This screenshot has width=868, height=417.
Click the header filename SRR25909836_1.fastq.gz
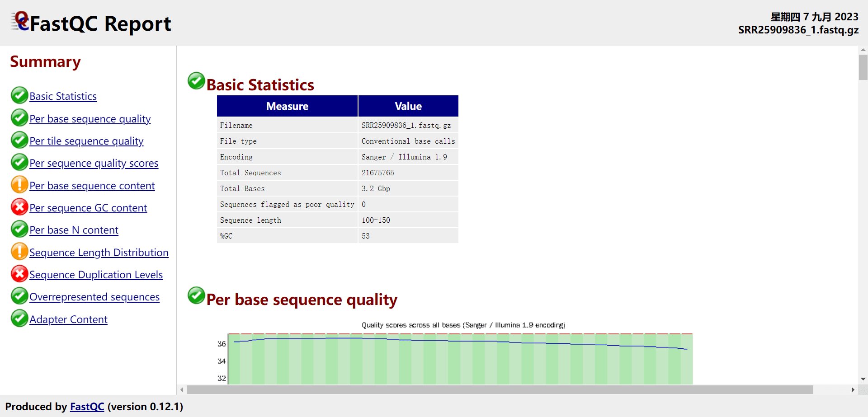(x=798, y=30)
